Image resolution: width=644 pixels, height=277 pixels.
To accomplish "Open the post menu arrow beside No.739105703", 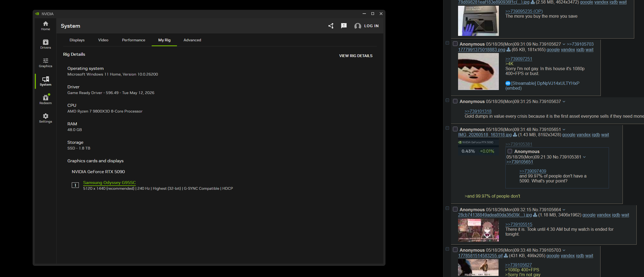I will [x=564, y=250].
